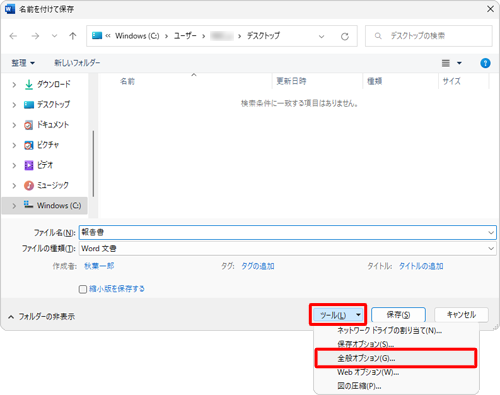Open the ツール(L) dropdown button
This screenshot has width=500, height=395.
[x=338, y=315]
